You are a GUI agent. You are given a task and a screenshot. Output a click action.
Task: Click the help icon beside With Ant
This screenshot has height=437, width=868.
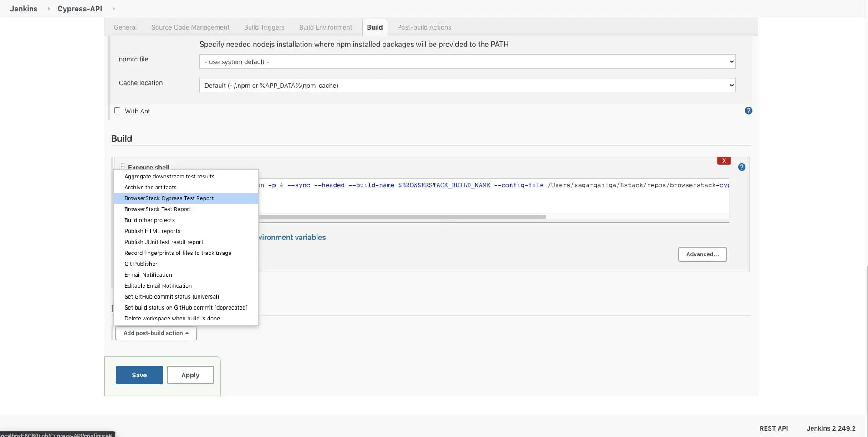pos(748,111)
